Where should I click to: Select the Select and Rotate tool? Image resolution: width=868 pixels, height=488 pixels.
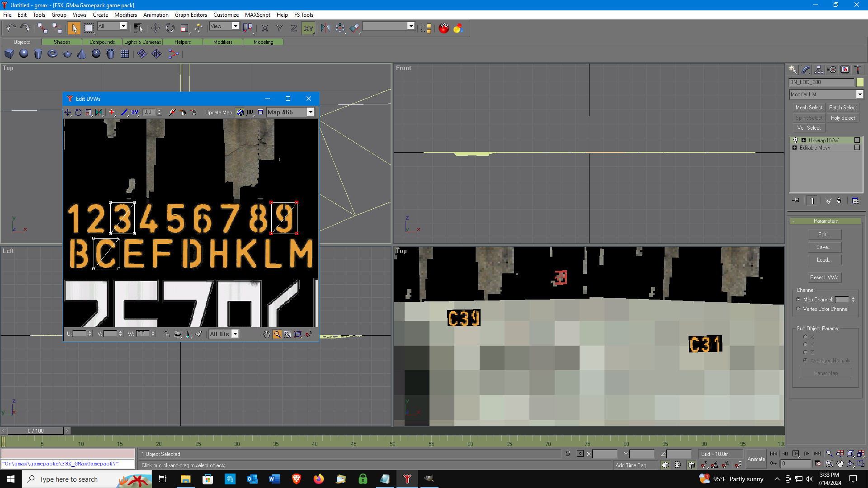point(170,28)
